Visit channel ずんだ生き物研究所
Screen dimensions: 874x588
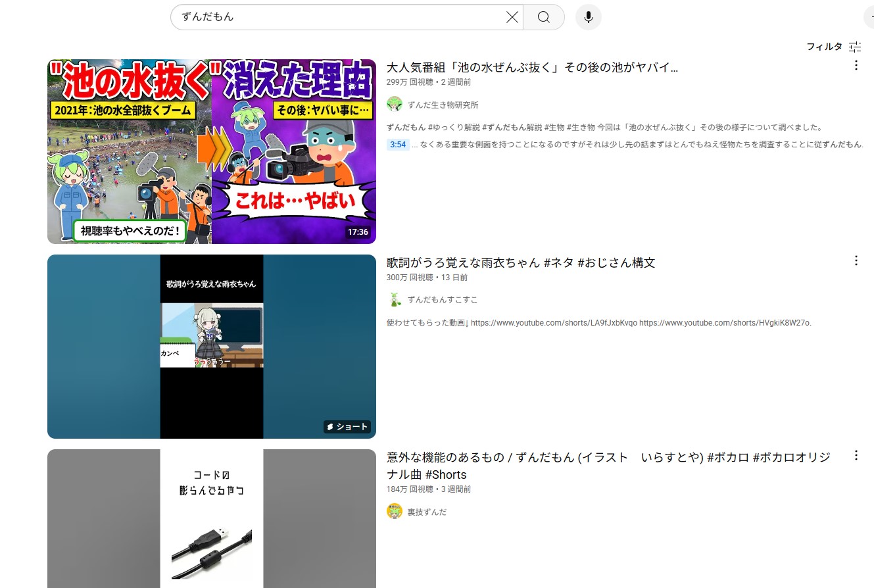(x=443, y=105)
